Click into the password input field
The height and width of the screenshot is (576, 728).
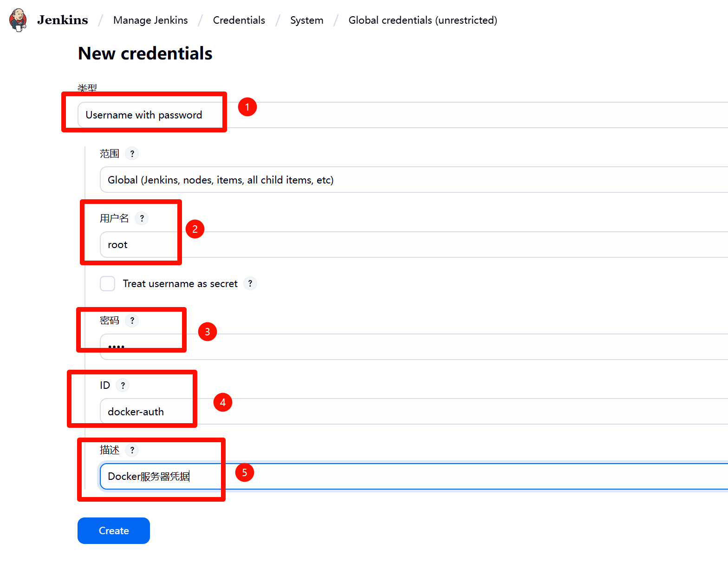(x=413, y=347)
